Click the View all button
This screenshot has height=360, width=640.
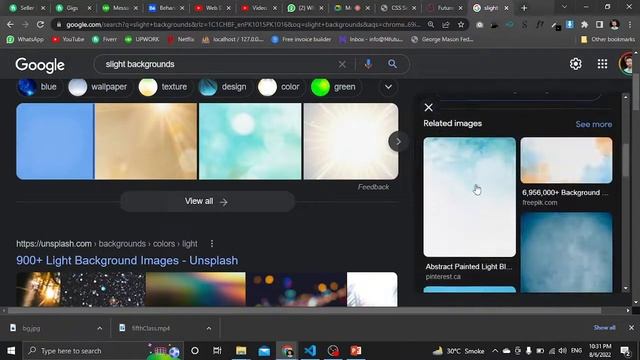coord(207,201)
